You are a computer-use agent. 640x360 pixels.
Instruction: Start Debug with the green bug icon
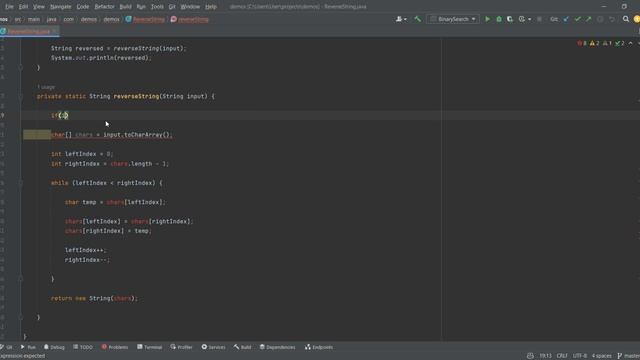click(x=499, y=19)
